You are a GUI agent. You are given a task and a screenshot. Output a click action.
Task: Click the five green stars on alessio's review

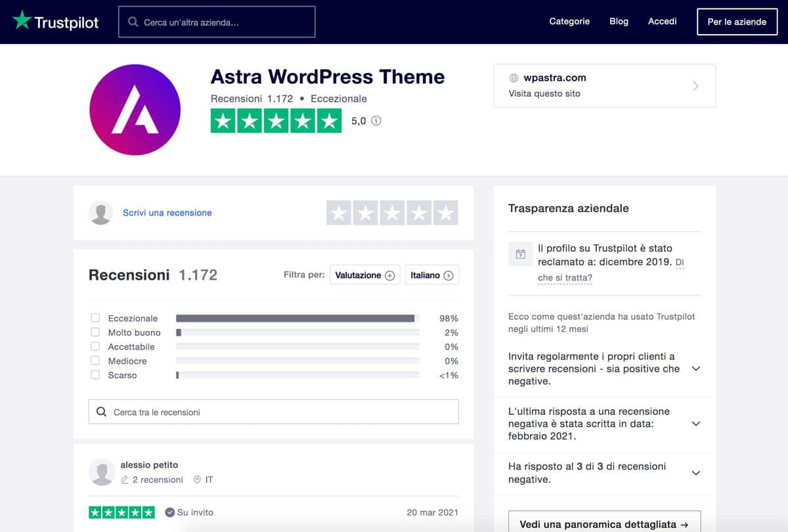[121, 512]
